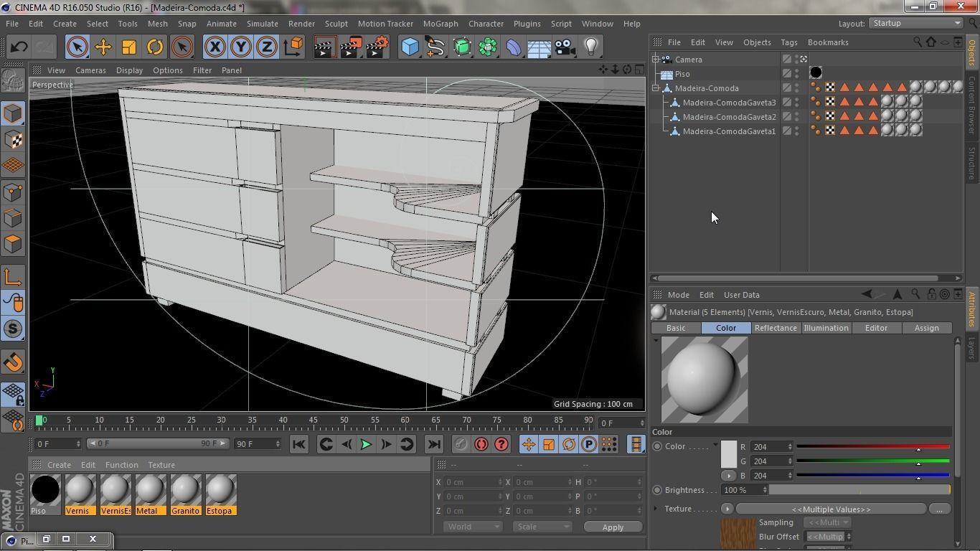Select the Piso material thumbnail
Screen dimensions: 980x551
(x=45, y=491)
